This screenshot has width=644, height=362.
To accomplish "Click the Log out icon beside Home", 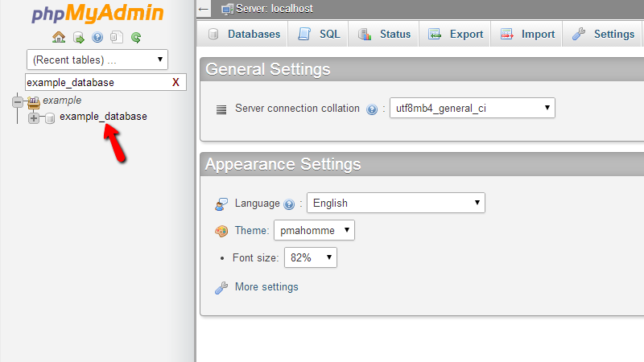I will 78,38.
